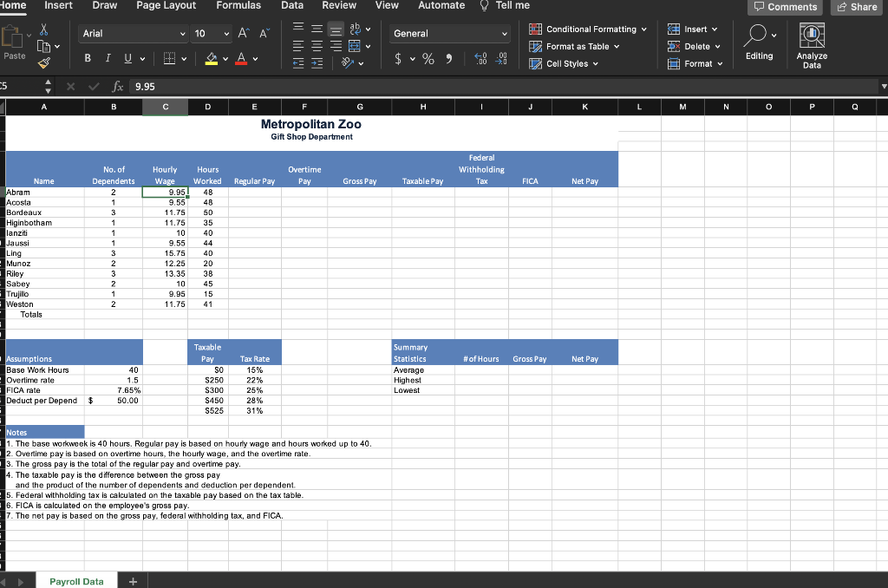Screen dimensions: 888x588
Task: Click the Increase Decimal icon
Action: (480, 58)
